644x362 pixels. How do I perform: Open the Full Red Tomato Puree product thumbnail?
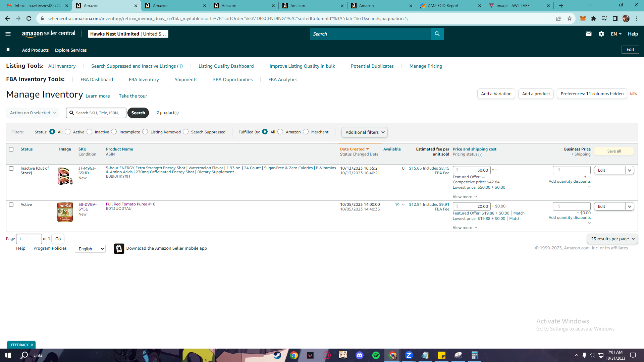click(x=65, y=213)
